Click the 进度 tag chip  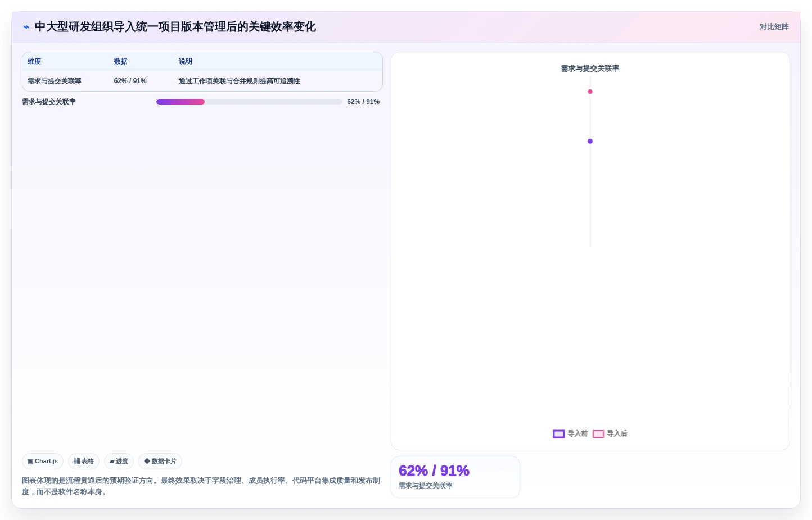click(x=119, y=462)
